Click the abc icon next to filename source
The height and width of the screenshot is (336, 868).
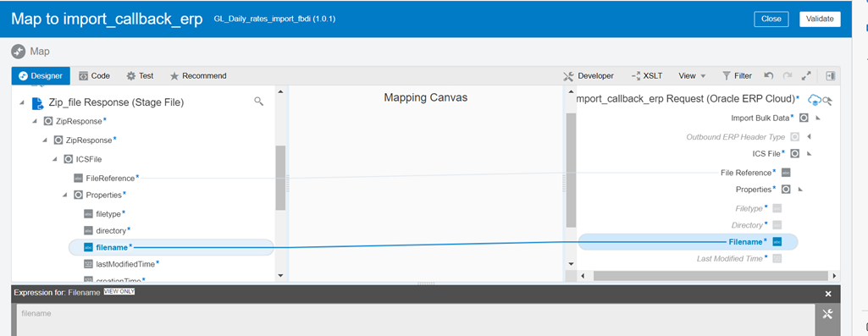click(x=89, y=247)
